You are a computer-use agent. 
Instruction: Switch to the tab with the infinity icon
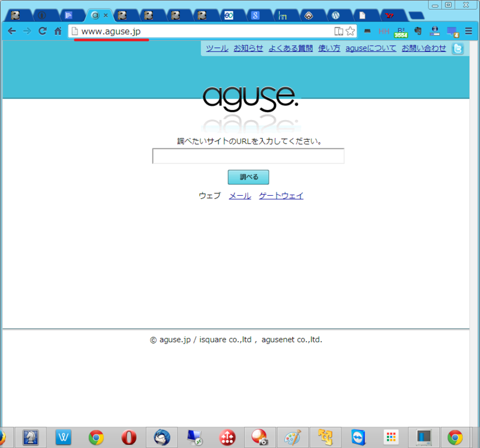tap(233, 16)
